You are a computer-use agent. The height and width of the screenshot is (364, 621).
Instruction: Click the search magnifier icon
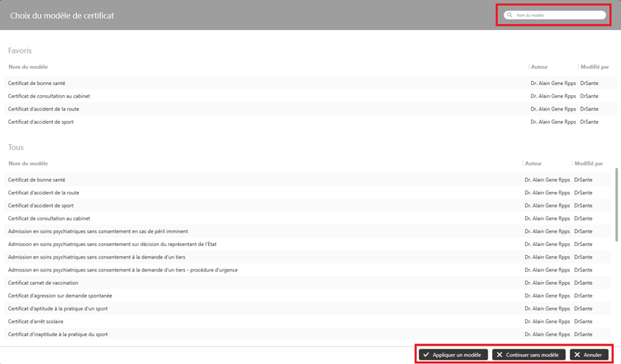(x=510, y=15)
